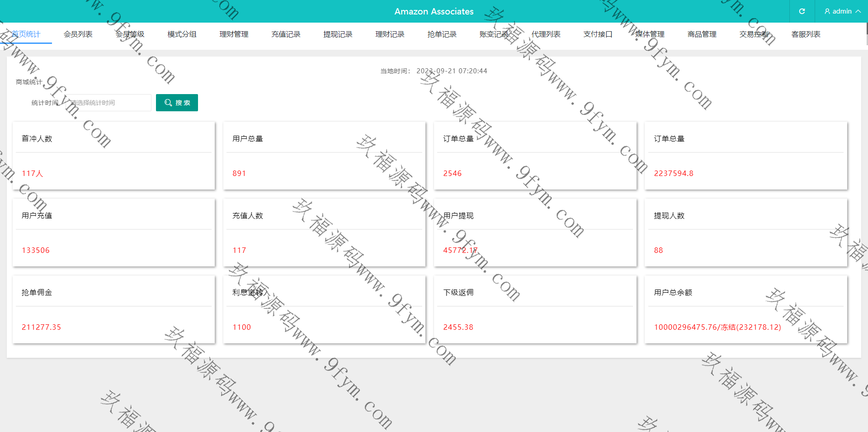
Task: Open the 理财管理 tab
Action: 234,34
